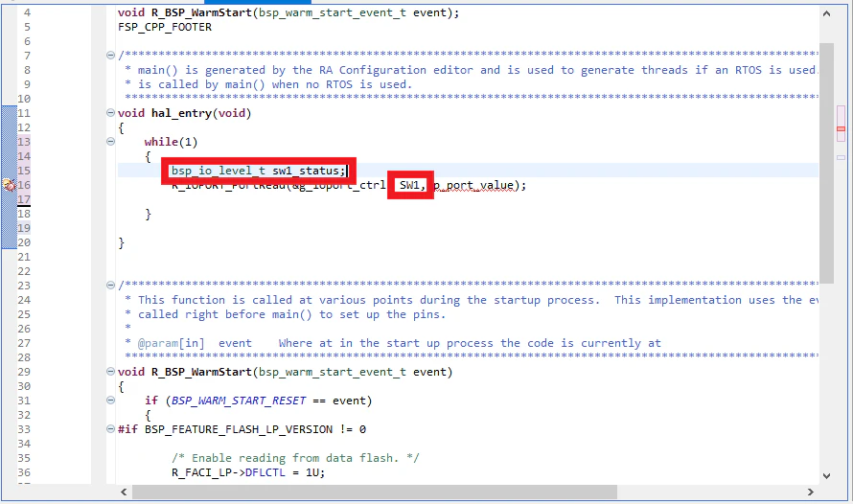Click the horizontal scrollbar right arrow
This screenshot has height=504, width=853.
pos(811,493)
